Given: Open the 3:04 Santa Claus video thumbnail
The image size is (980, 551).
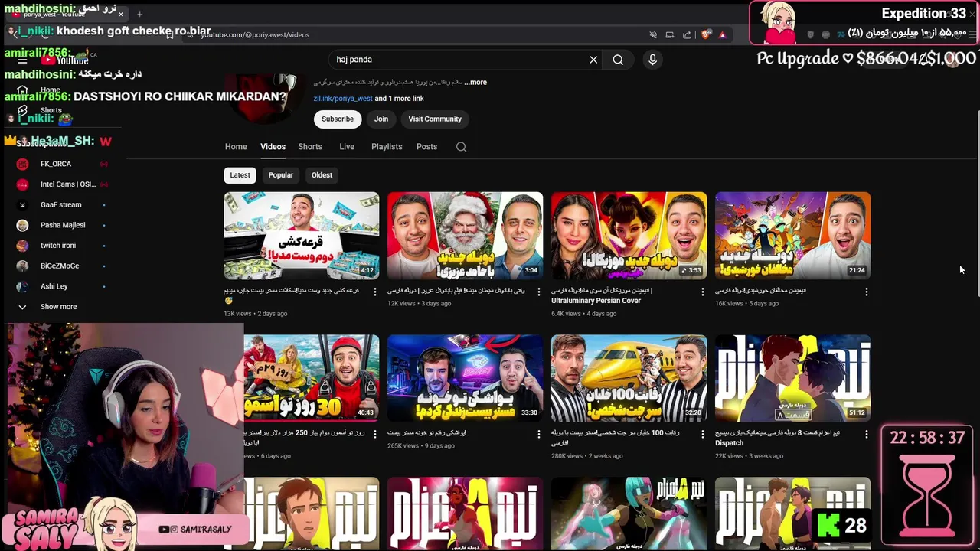Looking at the screenshot, I should coord(465,236).
